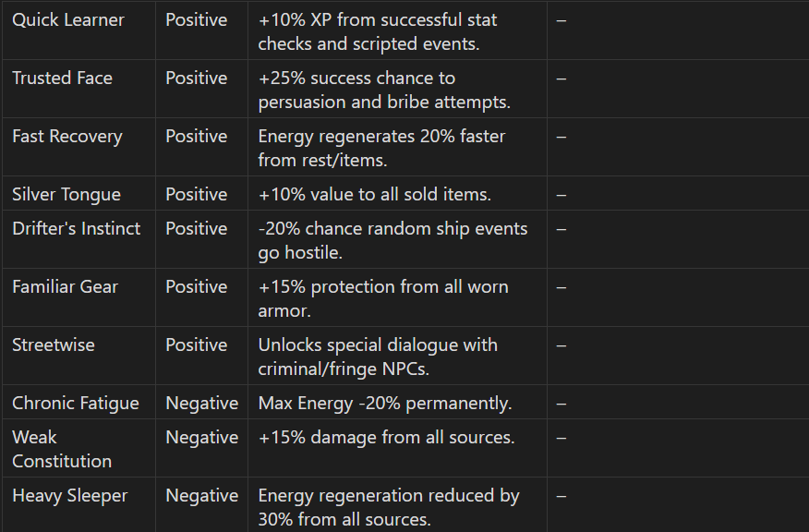Select the Trusted Face trait name

63,78
